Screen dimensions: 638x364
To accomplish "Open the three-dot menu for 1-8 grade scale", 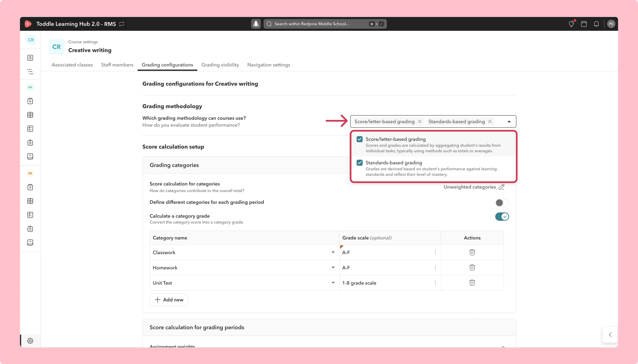I will (435, 283).
